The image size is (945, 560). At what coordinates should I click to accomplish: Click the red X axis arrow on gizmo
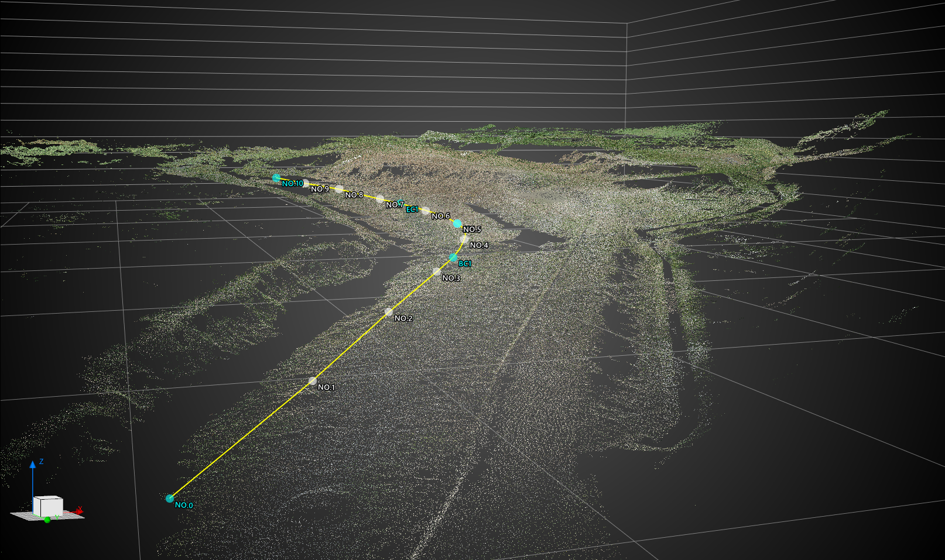[78, 511]
